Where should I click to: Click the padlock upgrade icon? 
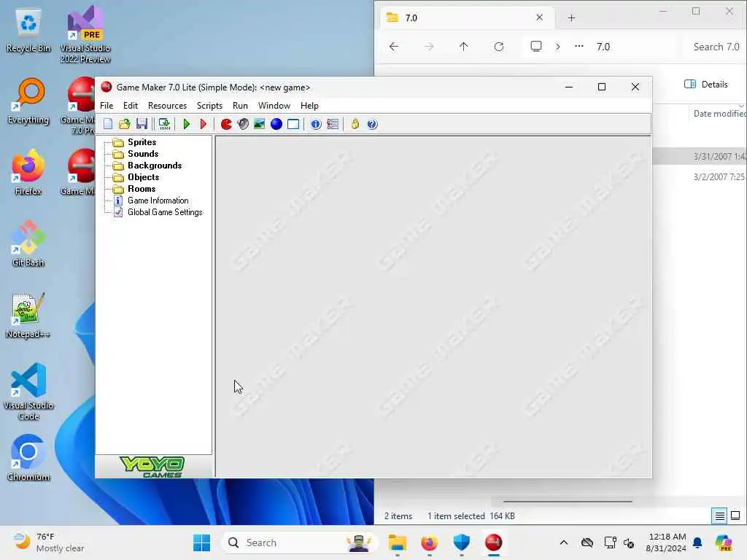[355, 124]
